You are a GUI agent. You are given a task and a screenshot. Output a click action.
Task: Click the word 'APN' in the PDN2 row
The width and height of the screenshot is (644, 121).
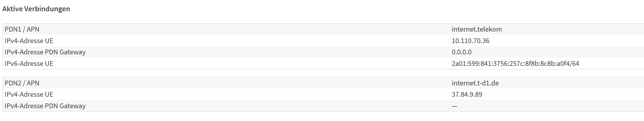point(33,83)
